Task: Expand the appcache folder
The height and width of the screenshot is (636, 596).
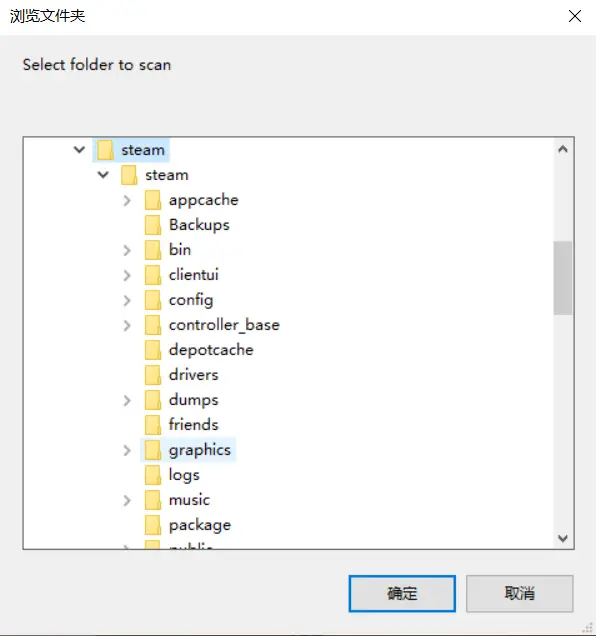Action: pyautogui.click(x=127, y=200)
